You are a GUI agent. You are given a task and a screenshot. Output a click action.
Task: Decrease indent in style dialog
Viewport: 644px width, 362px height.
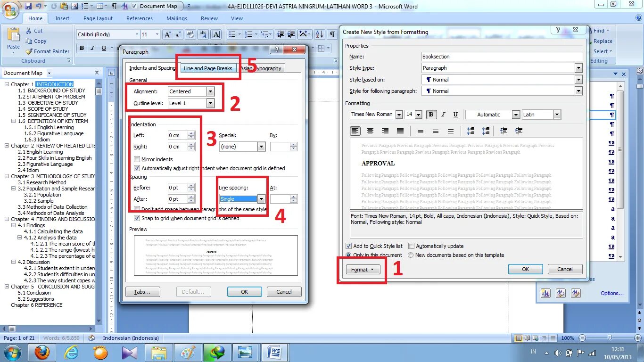(504, 131)
